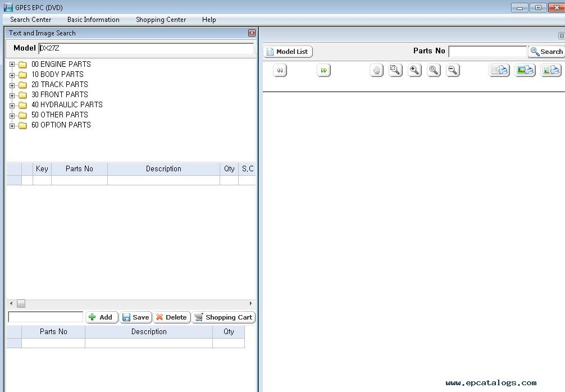Click the 30 FRONT PARTS folder icon
The width and height of the screenshot is (565, 392).
pos(22,95)
